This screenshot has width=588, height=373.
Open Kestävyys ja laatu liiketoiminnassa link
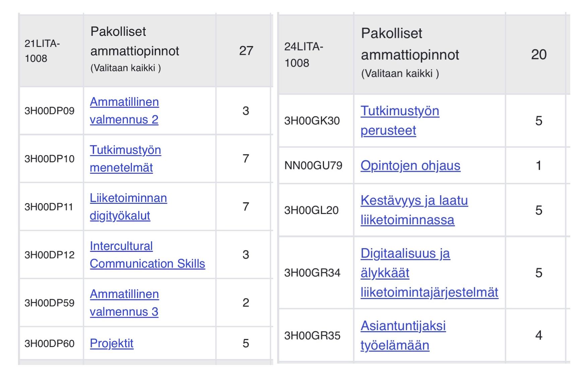pyautogui.click(x=414, y=210)
